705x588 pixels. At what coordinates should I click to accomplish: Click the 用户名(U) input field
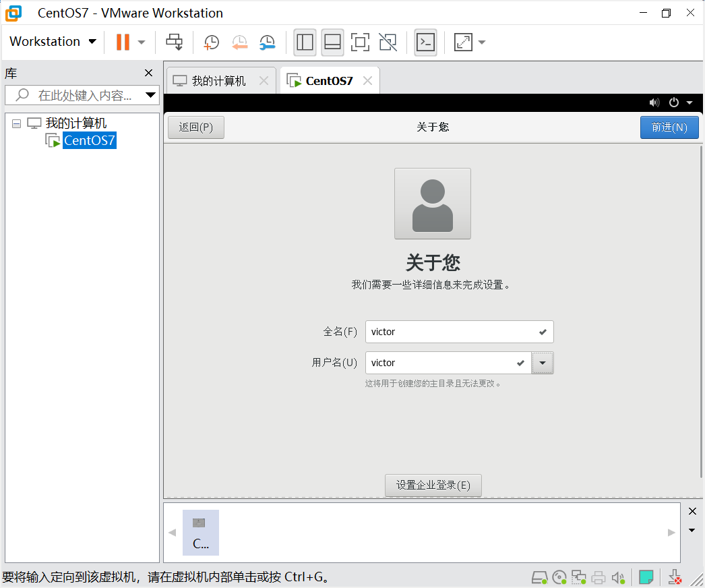coord(448,363)
